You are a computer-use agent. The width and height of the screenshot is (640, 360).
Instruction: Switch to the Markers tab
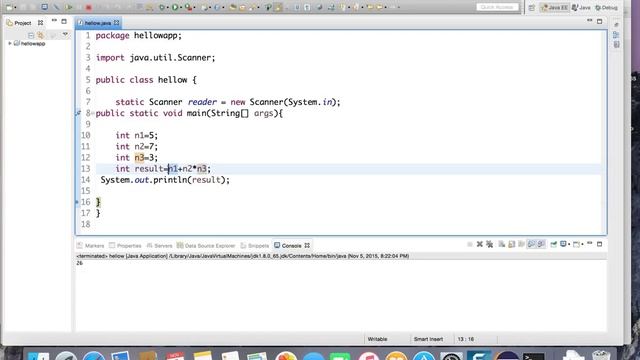91,246
